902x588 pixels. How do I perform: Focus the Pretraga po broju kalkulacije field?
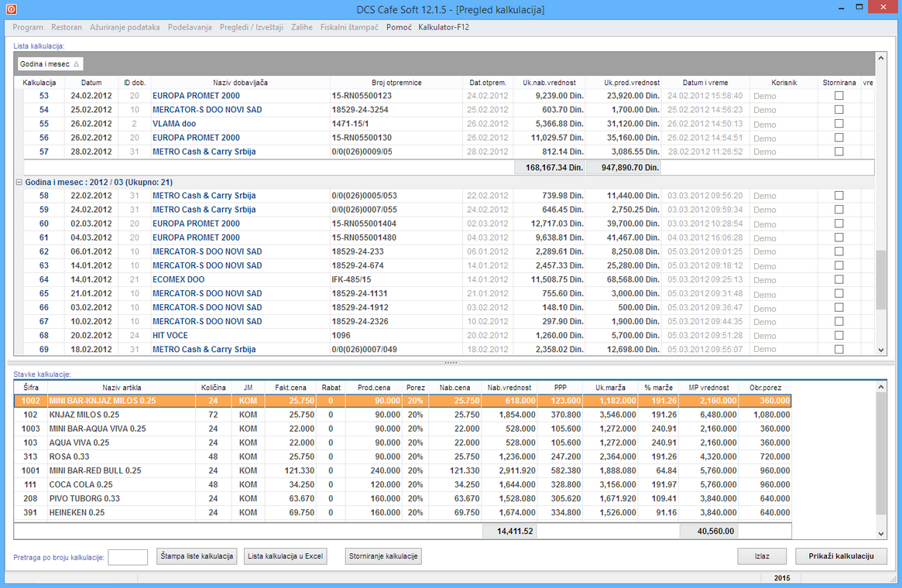(x=128, y=557)
